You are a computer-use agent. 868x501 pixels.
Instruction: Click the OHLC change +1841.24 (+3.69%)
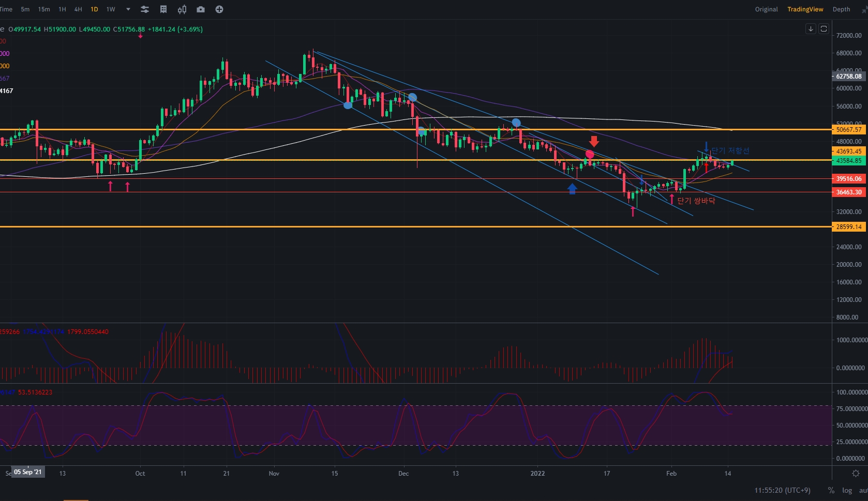tap(175, 29)
